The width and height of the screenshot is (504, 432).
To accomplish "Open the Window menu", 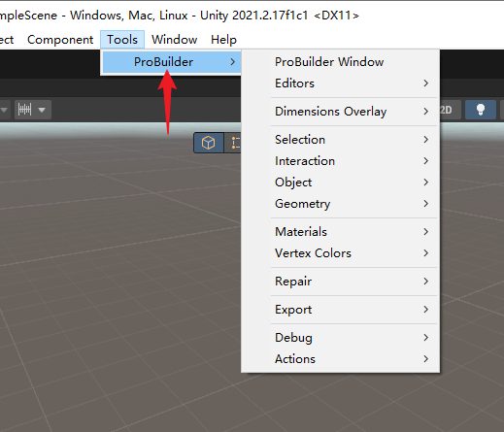I will (175, 40).
